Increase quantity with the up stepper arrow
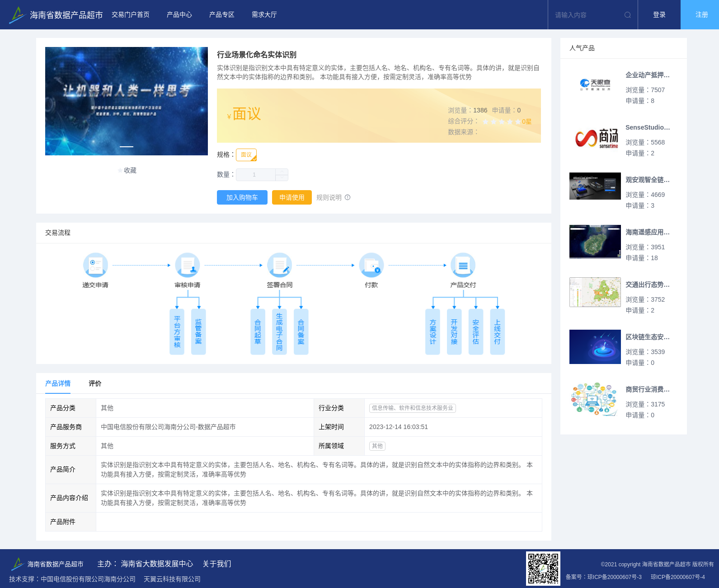719x588 pixels. point(282,172)
